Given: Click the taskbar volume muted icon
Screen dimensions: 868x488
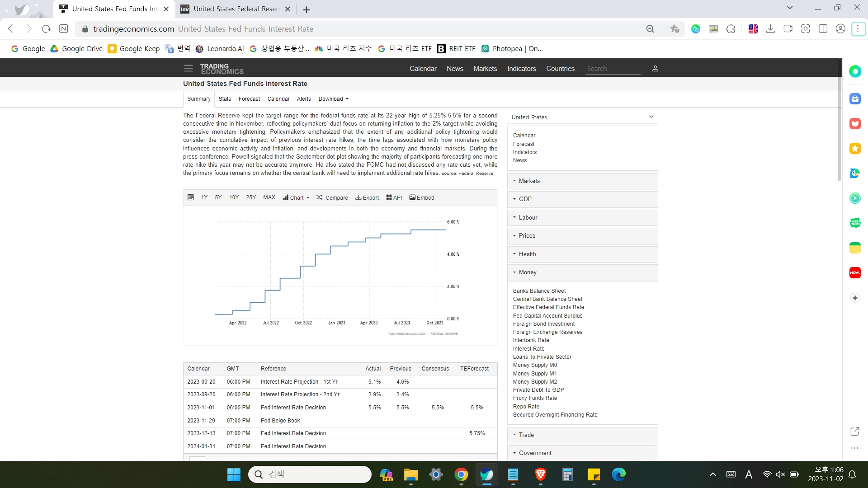Looking at the screenshot, I should pyautogui.click(x=780, y=474).
